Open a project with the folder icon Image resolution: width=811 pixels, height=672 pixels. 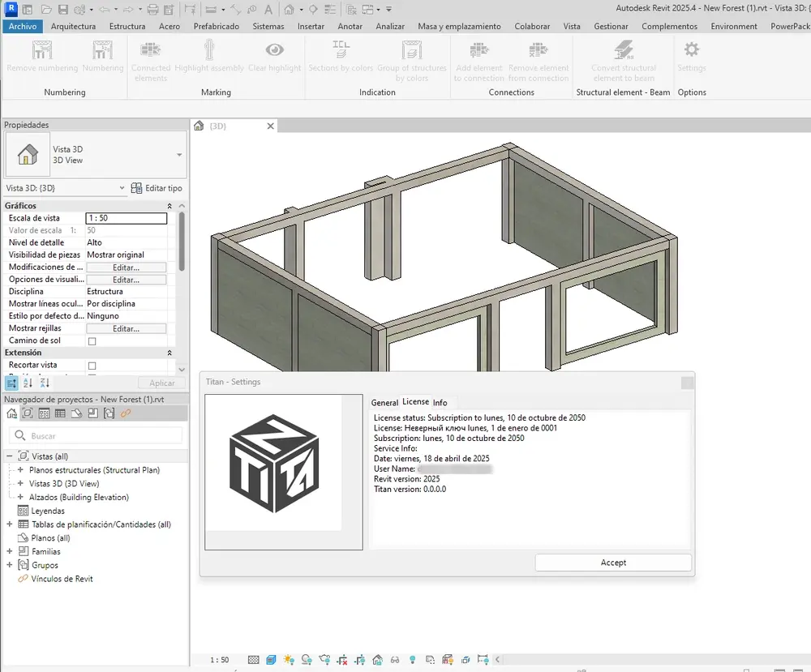click(x=46, y=9)
